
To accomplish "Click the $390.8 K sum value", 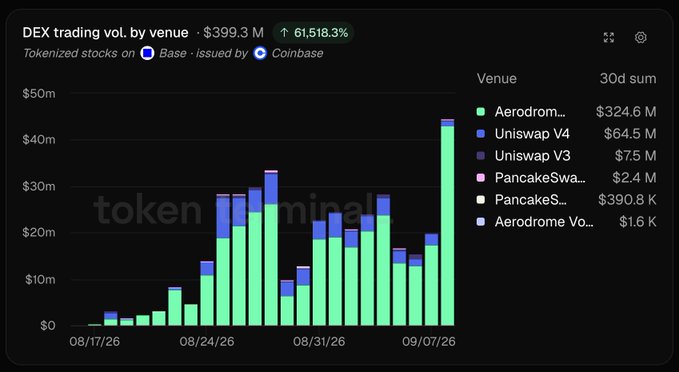I will 627,200.
